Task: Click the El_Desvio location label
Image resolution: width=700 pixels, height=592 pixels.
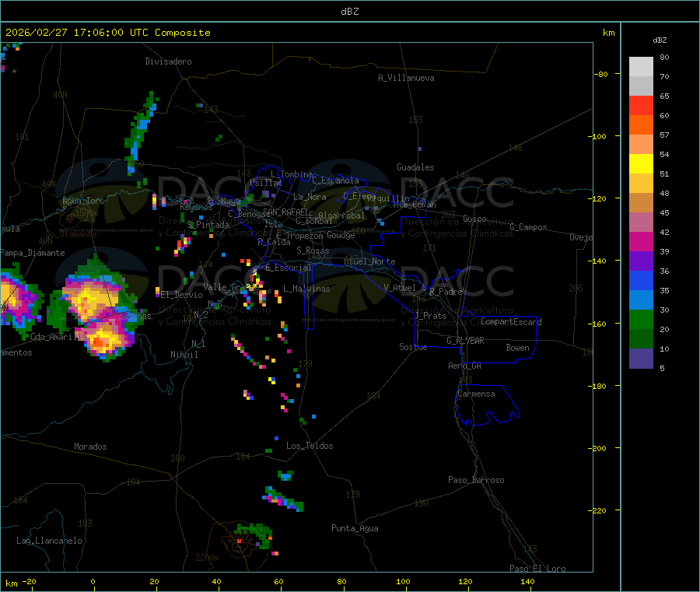Action: point(181,295)
